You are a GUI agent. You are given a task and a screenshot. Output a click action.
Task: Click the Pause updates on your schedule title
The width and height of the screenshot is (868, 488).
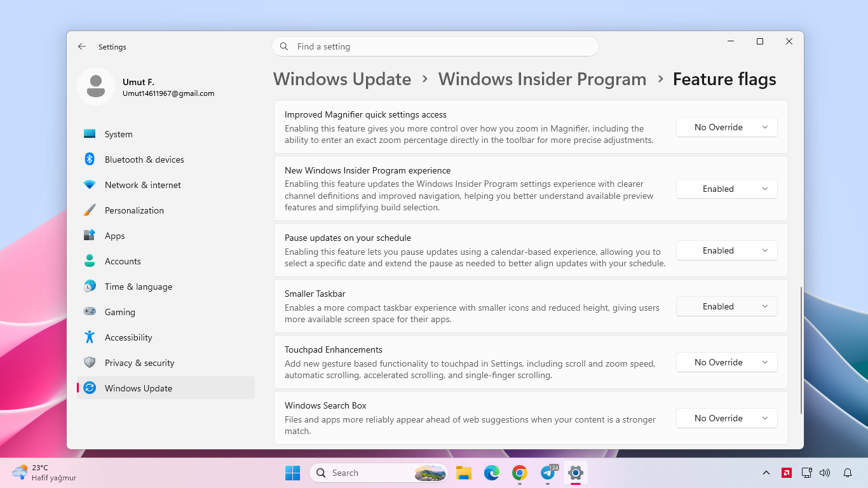point(348,238)
